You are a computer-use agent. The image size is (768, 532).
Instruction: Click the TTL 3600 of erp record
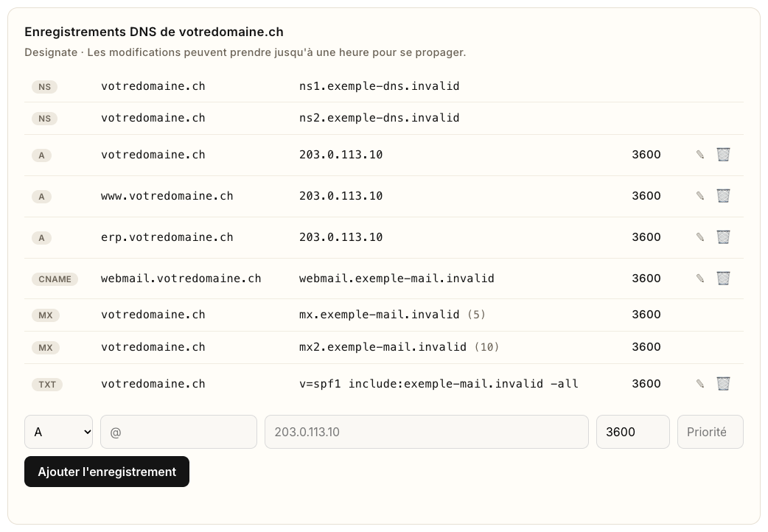click(x=646, y=237)
